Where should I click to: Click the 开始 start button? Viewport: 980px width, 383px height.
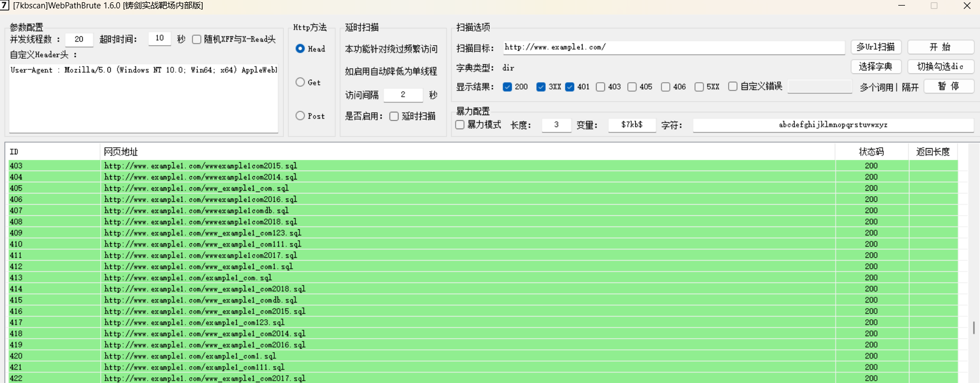[x=940, y=47]
